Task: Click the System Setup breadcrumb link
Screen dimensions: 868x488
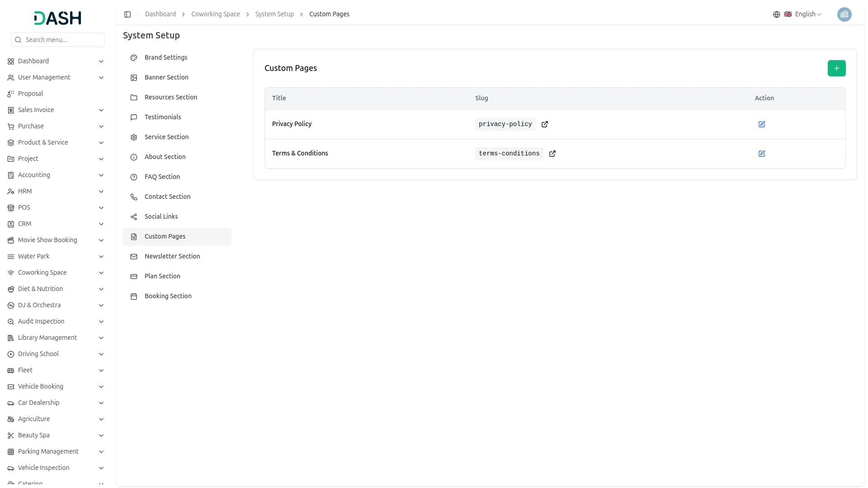Action: tap(274, 14)
